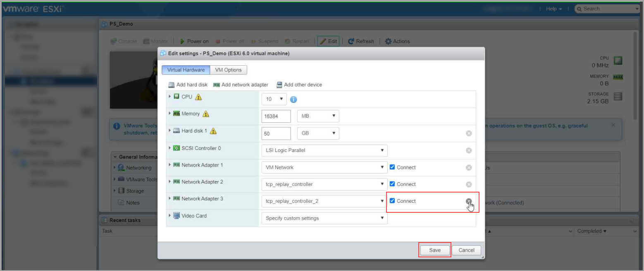644x271 pixels.
Task: Open the Video Card settings dropdown
Action: (324, 218)
